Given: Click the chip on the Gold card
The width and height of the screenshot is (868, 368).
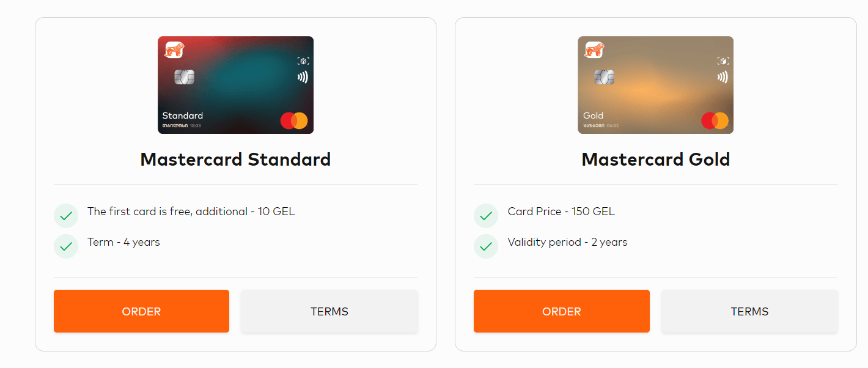Looking at the screenshot, I should [x=605, y=77].
